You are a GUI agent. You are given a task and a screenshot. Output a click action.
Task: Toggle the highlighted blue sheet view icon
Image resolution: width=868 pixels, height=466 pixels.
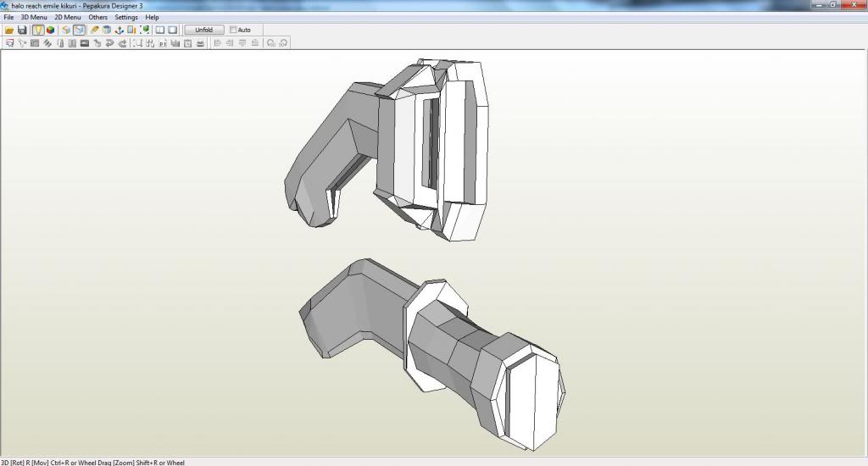pos(79,30)
